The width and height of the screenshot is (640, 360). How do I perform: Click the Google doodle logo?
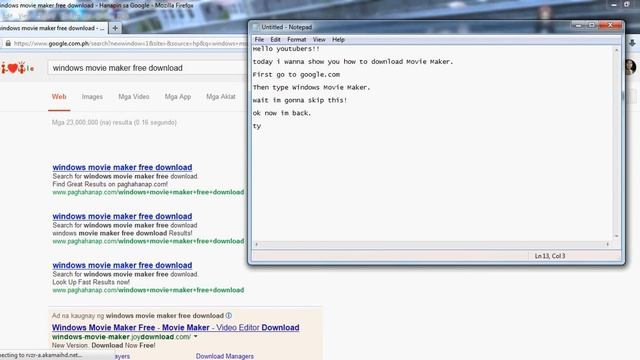click(17, 68)
